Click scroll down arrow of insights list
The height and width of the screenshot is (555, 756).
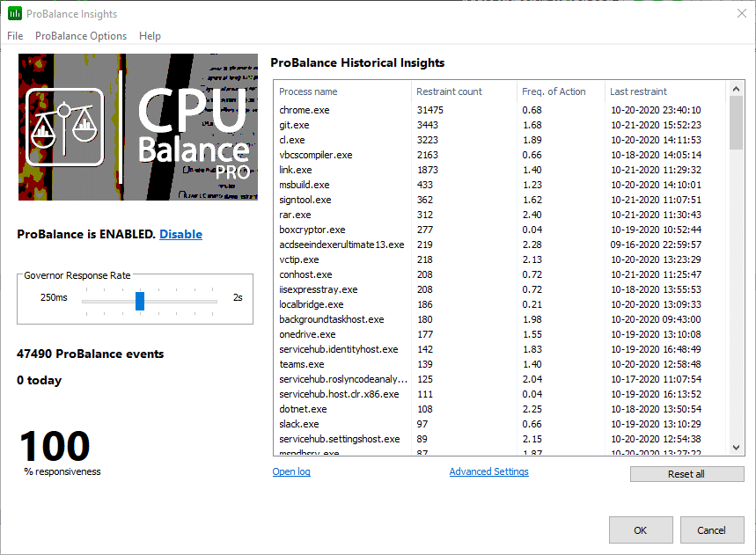pos(736,448)
